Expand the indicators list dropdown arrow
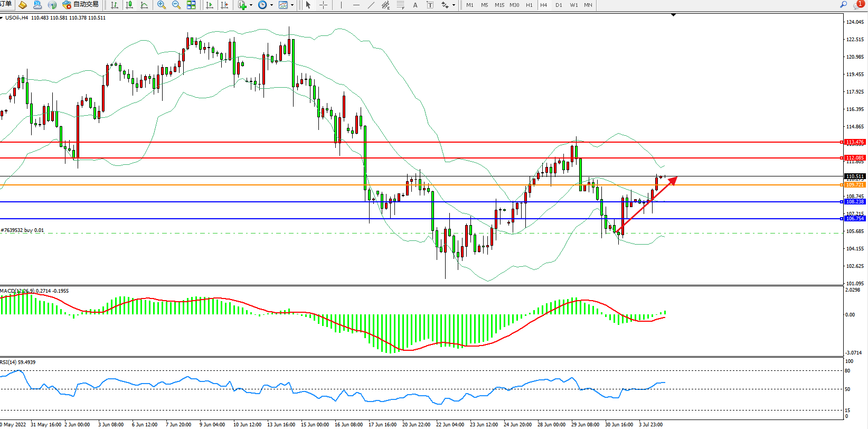 [x=251, y=5]
